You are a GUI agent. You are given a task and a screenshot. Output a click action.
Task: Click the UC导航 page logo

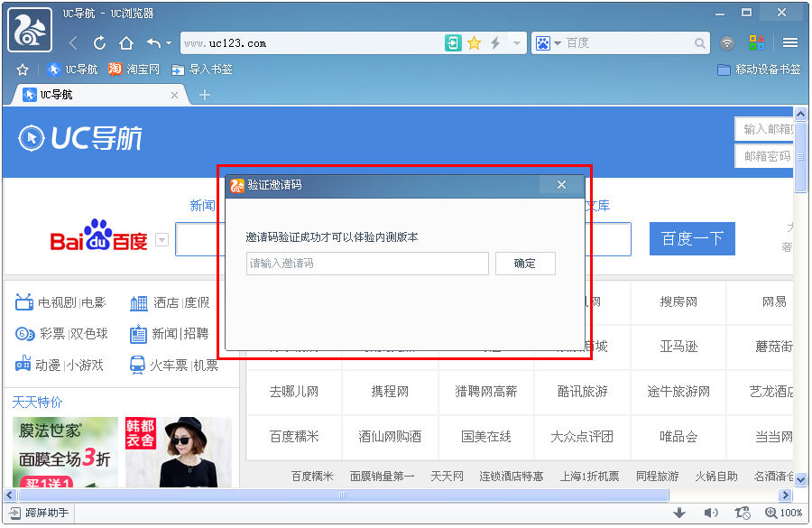point(79,138)
